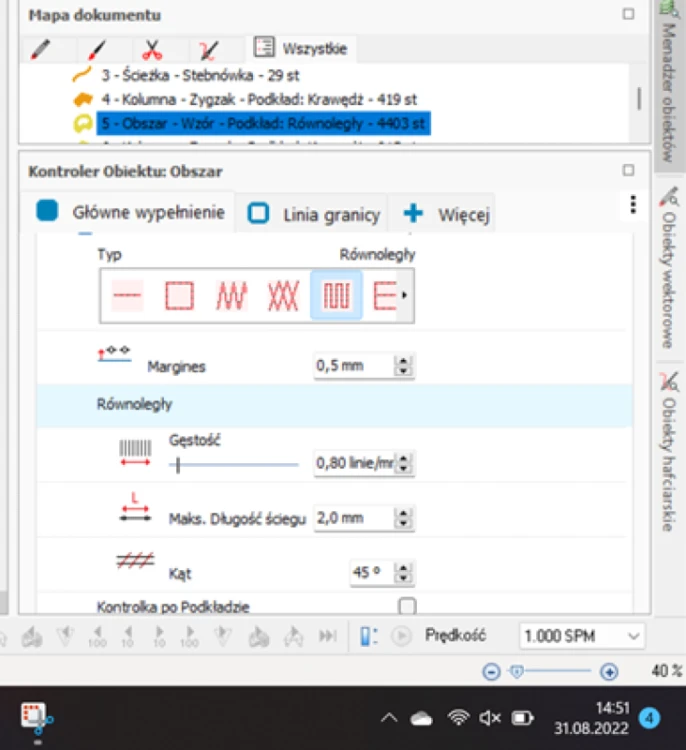Zoom out with the minus button
The width and height of the screenshot is (686, 750).
click(491, 672)
